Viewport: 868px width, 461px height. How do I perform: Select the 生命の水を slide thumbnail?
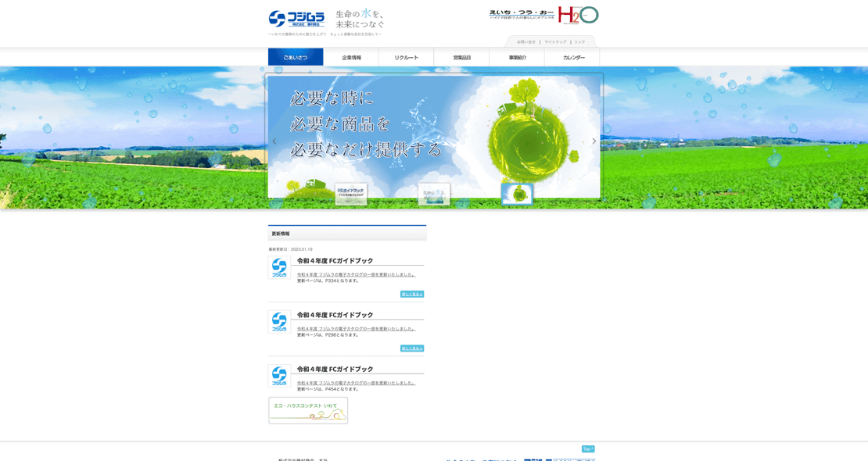pos(434,195)
